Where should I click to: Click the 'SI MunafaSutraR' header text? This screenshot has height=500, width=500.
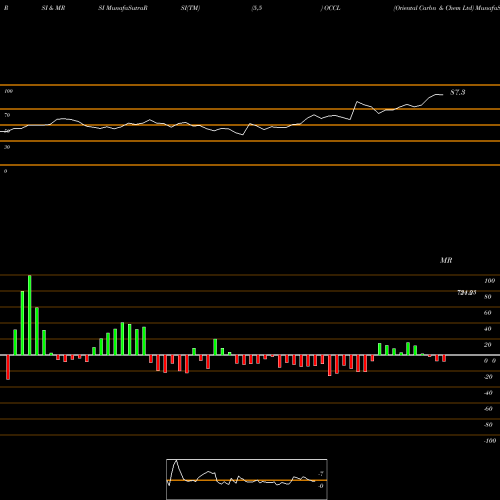(123, 8)
